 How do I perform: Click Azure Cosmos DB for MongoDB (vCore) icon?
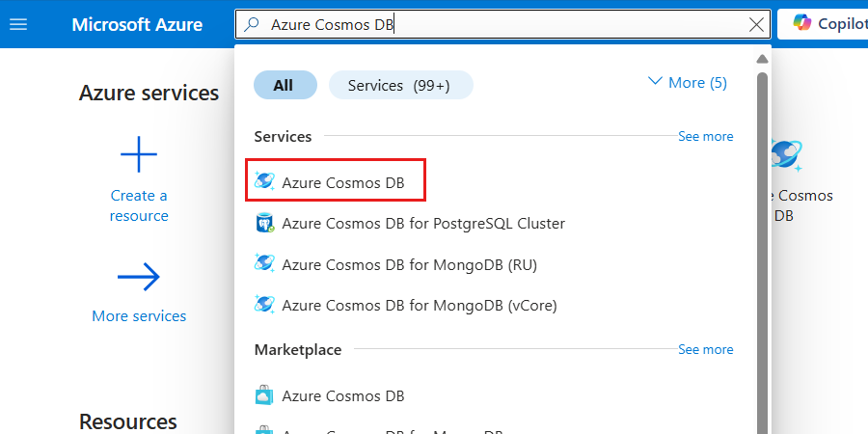264,305
